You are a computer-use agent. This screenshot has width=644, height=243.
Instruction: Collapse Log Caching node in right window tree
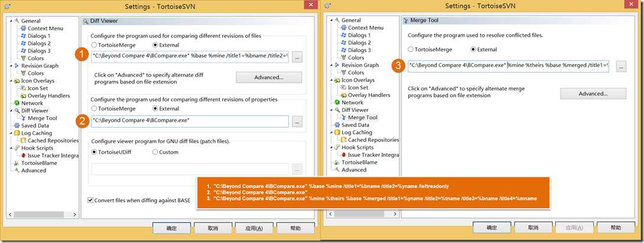tap(331, 132)
